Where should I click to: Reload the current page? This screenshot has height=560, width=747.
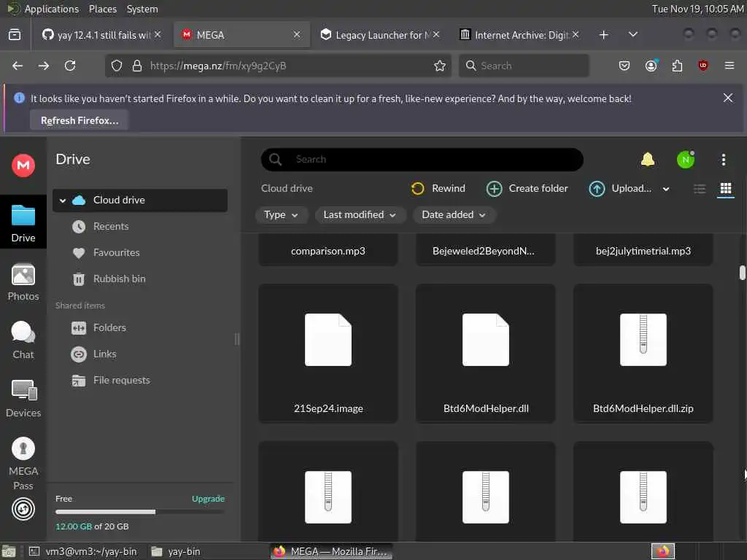click(x=70, y=66)
